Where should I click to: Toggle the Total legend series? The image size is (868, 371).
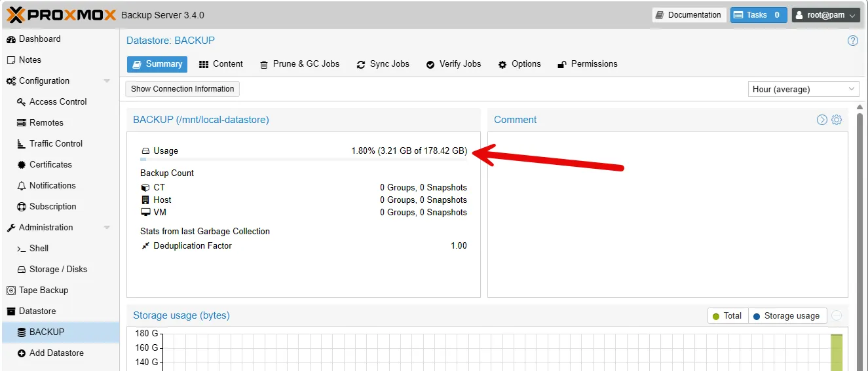pyautogui.click(x=727, y=315)
